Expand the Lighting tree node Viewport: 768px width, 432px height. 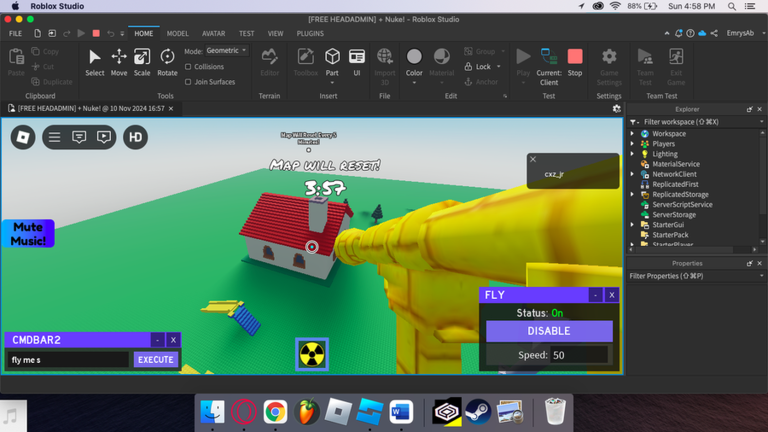coord(632,154)
